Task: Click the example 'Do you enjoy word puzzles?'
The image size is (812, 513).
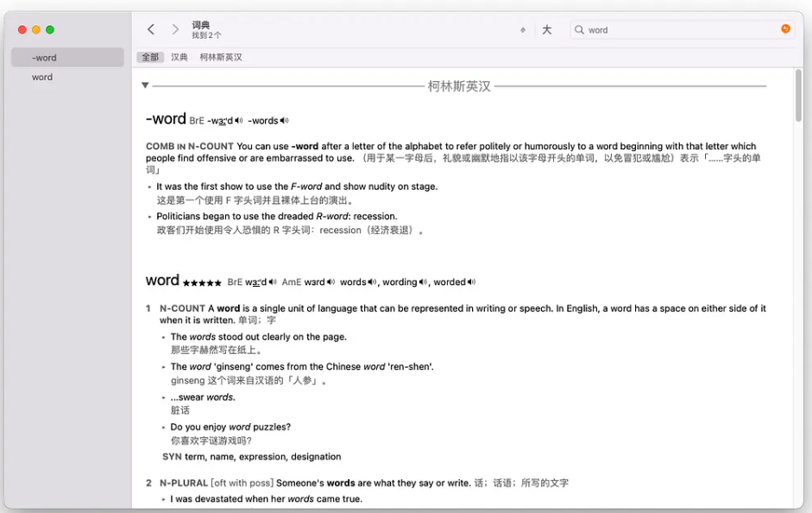Action: [230, 427]
